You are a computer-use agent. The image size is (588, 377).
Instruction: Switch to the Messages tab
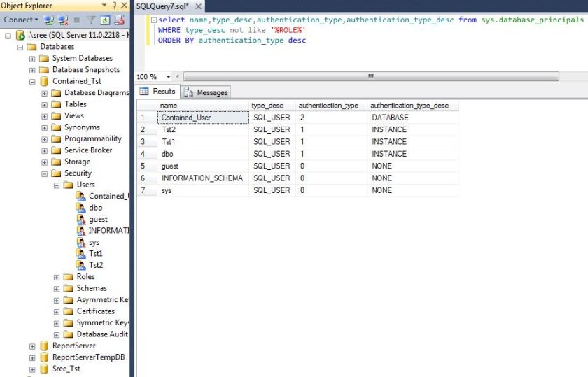[x=206, y=92]
